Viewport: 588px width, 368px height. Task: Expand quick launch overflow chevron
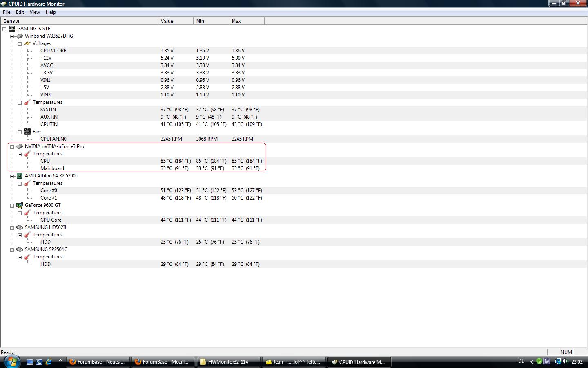pos(60,360)
